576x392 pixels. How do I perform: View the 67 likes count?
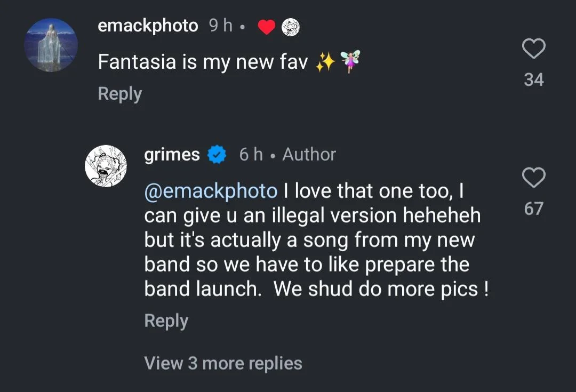tap(533, 209)
